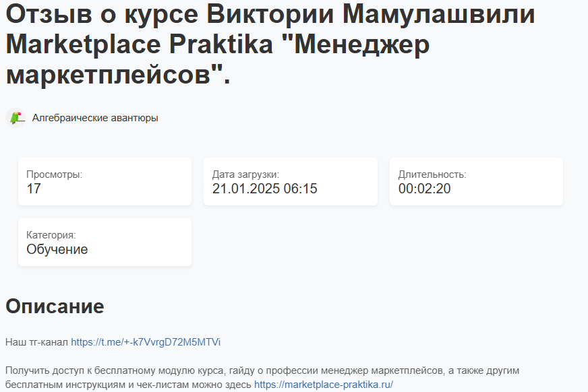Select the video title heading
The image size is (588, 392).
pyautogui.click(x=270, y=44)
